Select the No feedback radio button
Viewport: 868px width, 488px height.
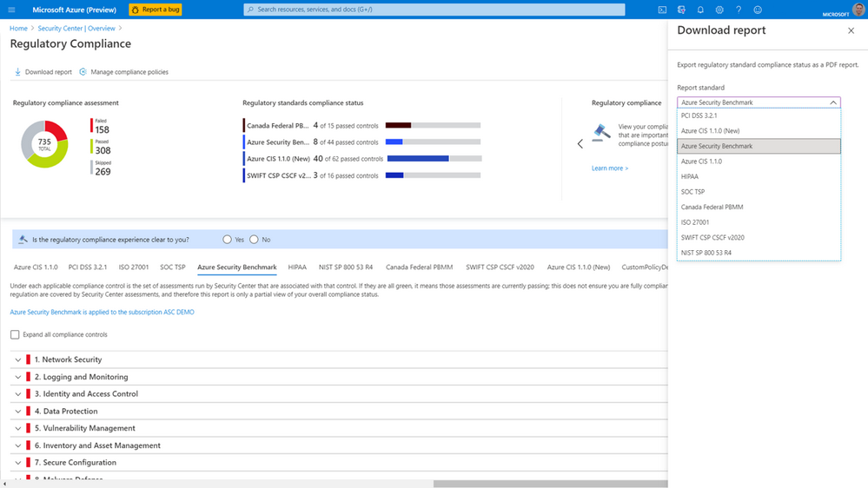click(x=254, y=240)
